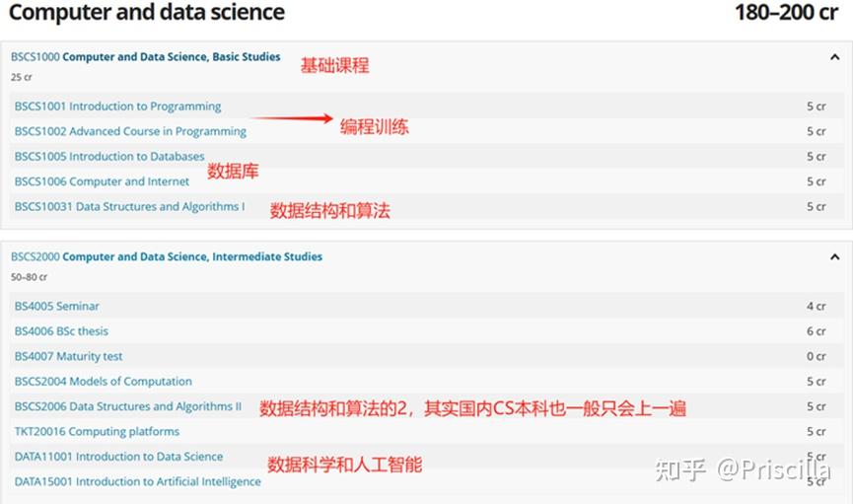Open DATA11001 Introduction to Data Science

(x=118, y=457)
